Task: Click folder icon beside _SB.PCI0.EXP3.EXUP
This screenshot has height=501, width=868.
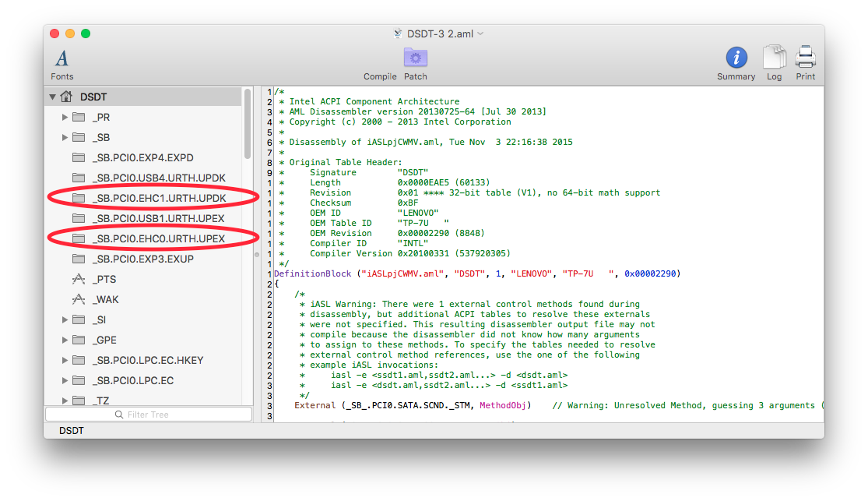Action: pos(79,259)
